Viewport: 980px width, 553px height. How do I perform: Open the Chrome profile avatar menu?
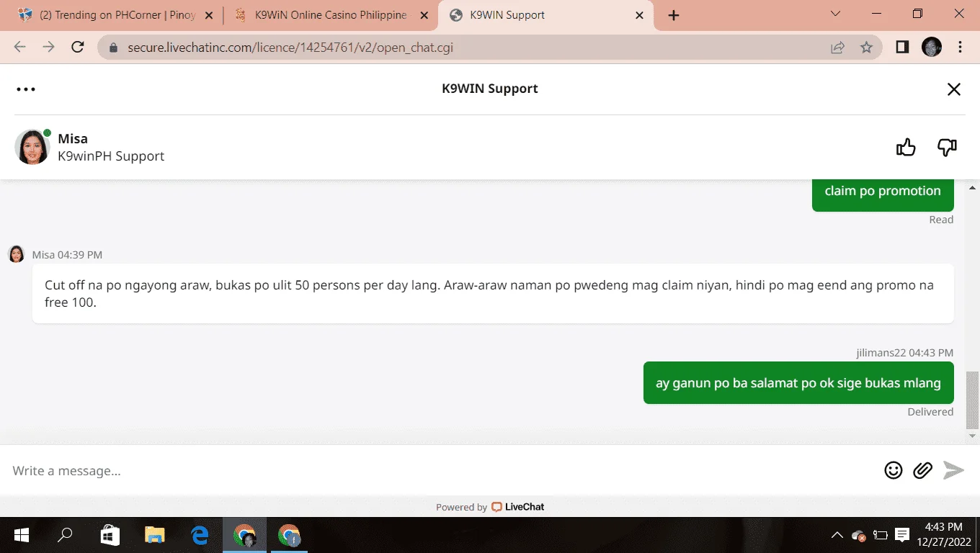click(932, 48)
